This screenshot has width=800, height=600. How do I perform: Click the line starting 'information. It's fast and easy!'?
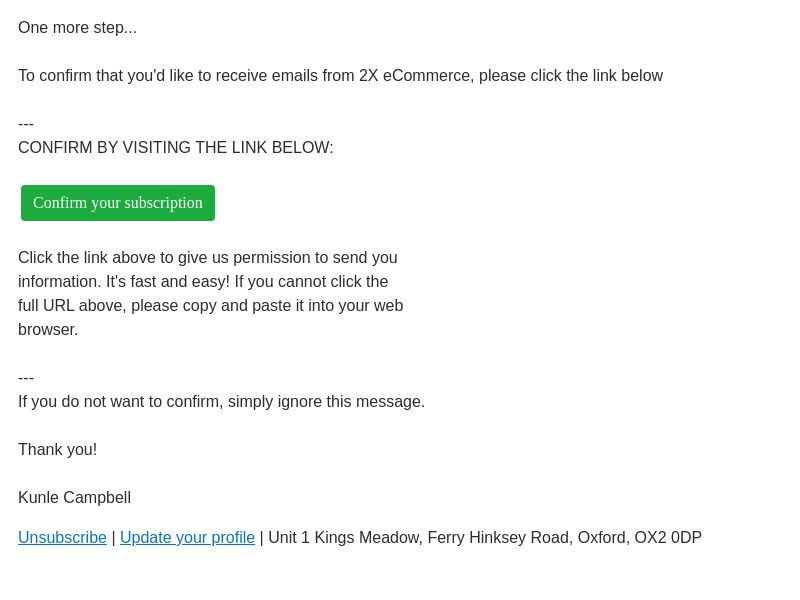click(203, 282)
